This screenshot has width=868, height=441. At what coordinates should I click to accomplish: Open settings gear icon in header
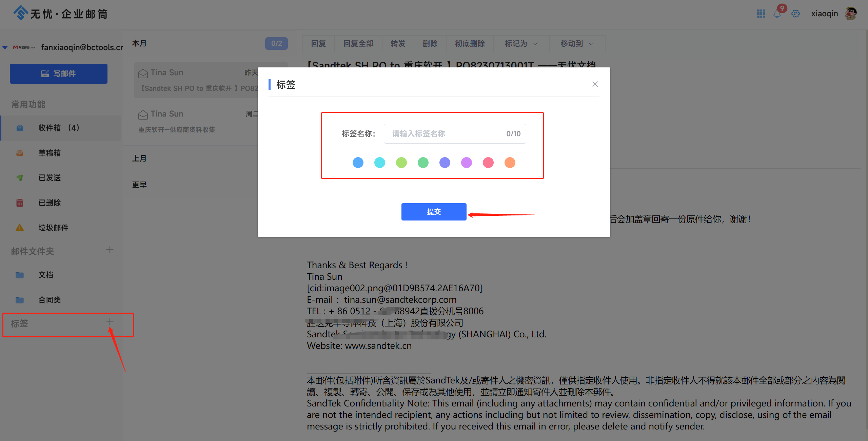(795, 14)
